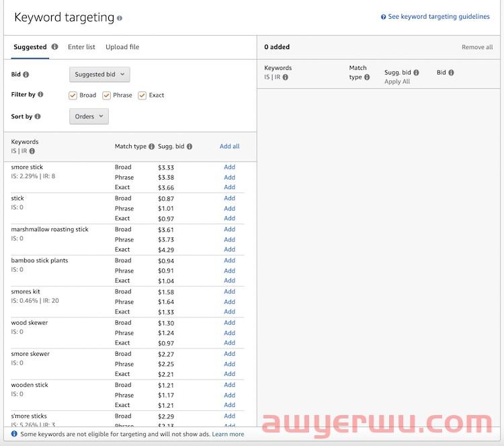Select the marshmallow roasting stick keyword text

pyautogui.click(x=50, y=229)
